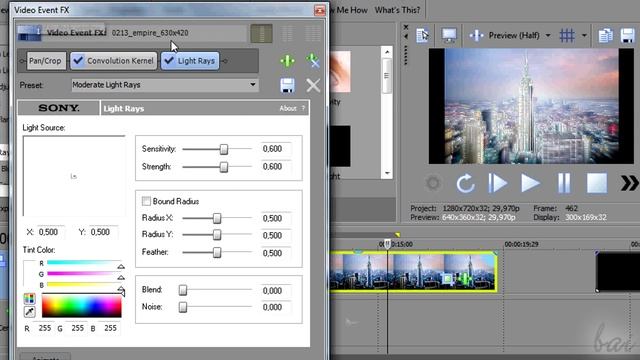Image resolution: width=640 pixels, height=360 pixels.
Task: Click the tint R channel slider
Action: point(84,263)
